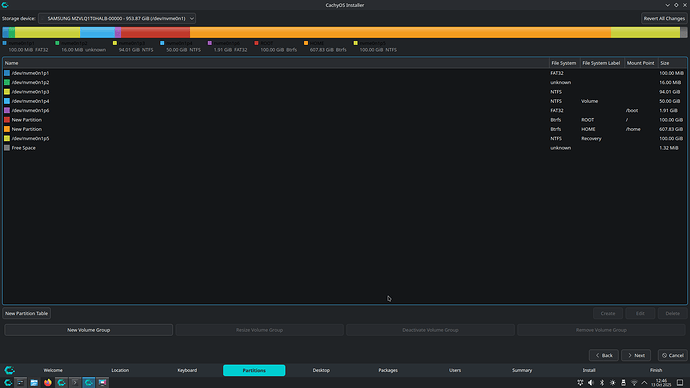Select the blue nvme0n1p1 partition row icon
The height and width of the screenshot is (388, 690).
7,73
